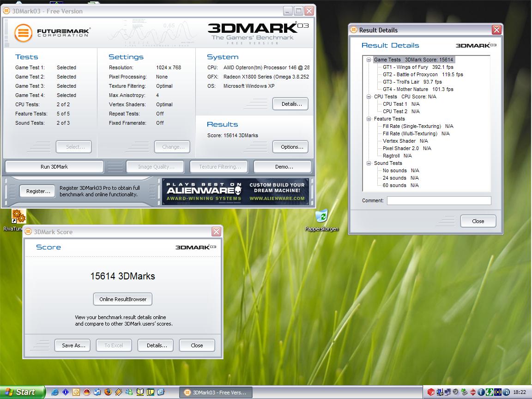
Task: Click the Register button
Action: pos(38,191)
